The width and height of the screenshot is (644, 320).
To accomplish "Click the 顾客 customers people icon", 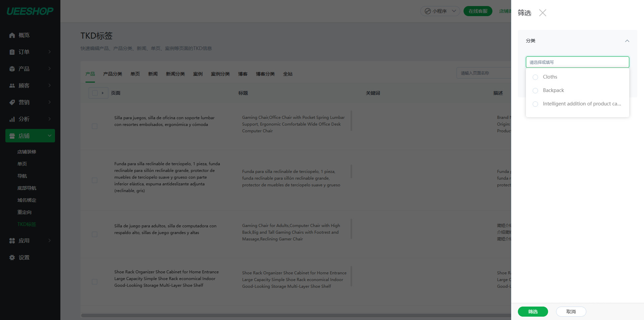I will click(x=12, y=86).
